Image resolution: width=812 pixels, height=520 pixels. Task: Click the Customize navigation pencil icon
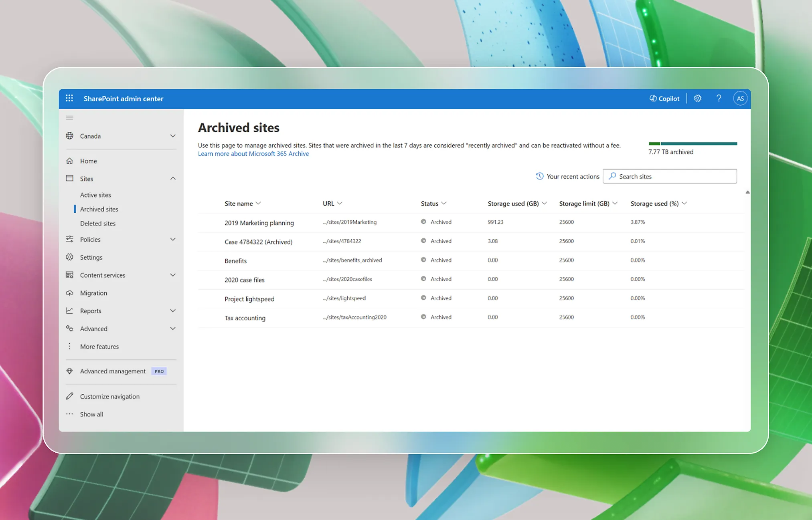[69, 396]
